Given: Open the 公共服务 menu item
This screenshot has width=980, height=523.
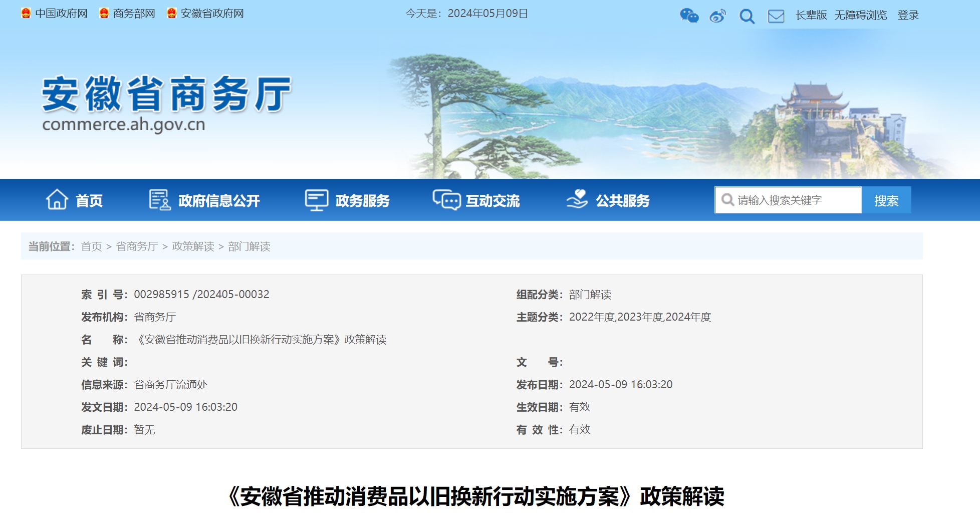Looking at the screenshot, I should point(622,201).
